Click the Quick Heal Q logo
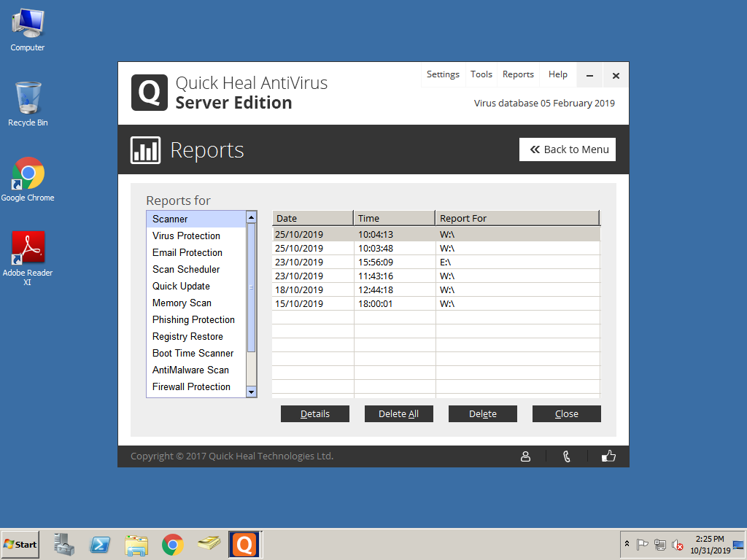The height and width of the screenshot is (560, 747). point(149,93)
